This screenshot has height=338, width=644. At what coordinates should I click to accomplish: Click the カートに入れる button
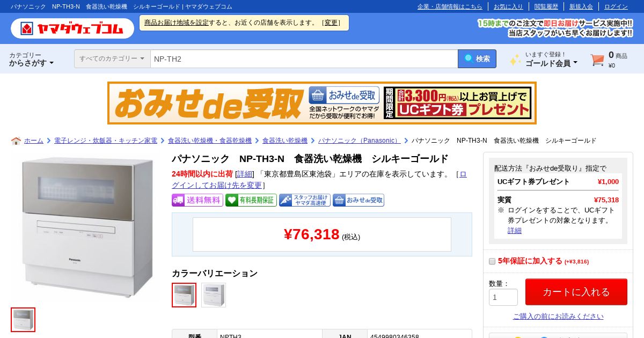click(576, 292)
